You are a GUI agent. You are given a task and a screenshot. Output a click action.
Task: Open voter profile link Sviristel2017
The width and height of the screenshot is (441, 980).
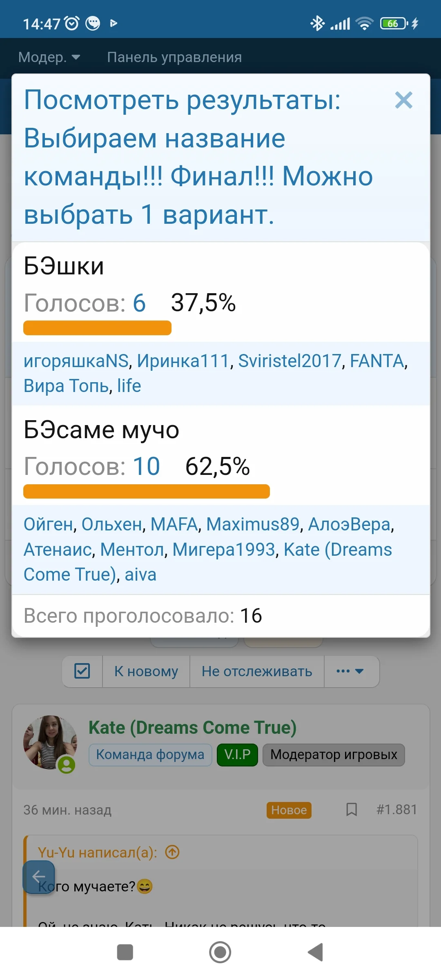[290, 361]
